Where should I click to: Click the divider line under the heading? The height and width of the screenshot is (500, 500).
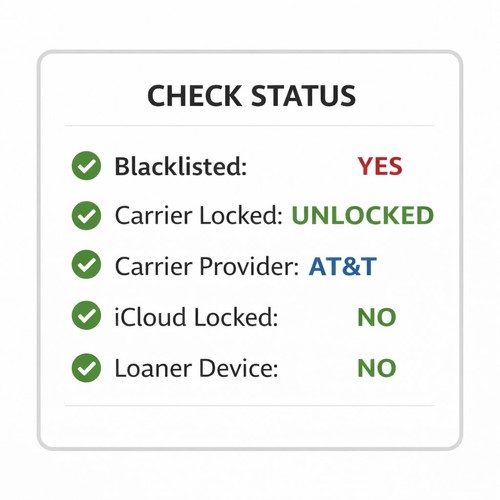(x=250, y=126)
